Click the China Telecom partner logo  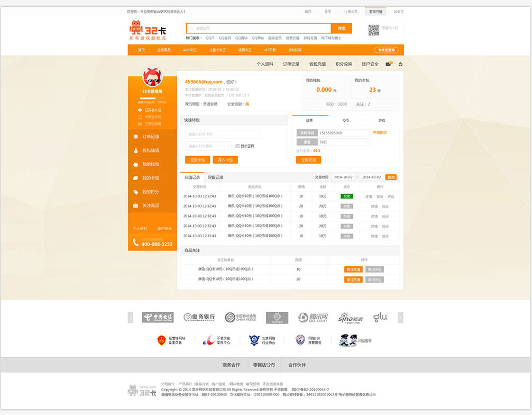[x=158, y=317]
